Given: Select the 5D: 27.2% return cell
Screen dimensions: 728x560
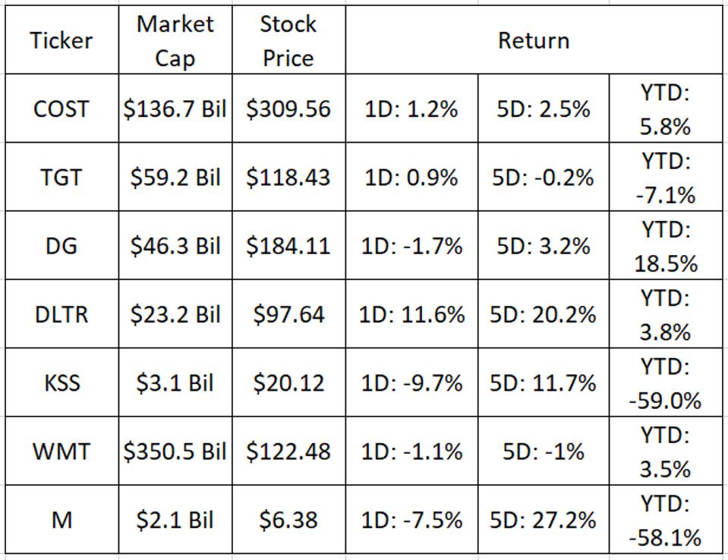Looking at the screenshot, I should (x=543, y=521).
